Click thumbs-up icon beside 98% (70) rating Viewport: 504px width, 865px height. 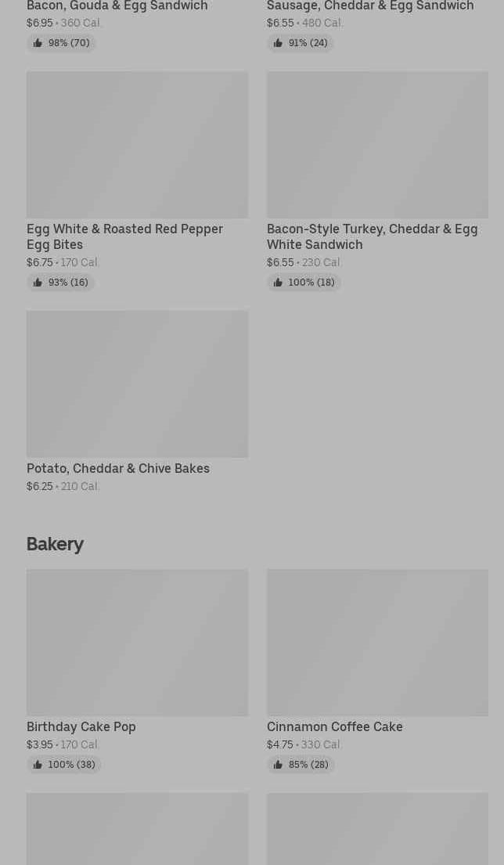pos(38,43)
